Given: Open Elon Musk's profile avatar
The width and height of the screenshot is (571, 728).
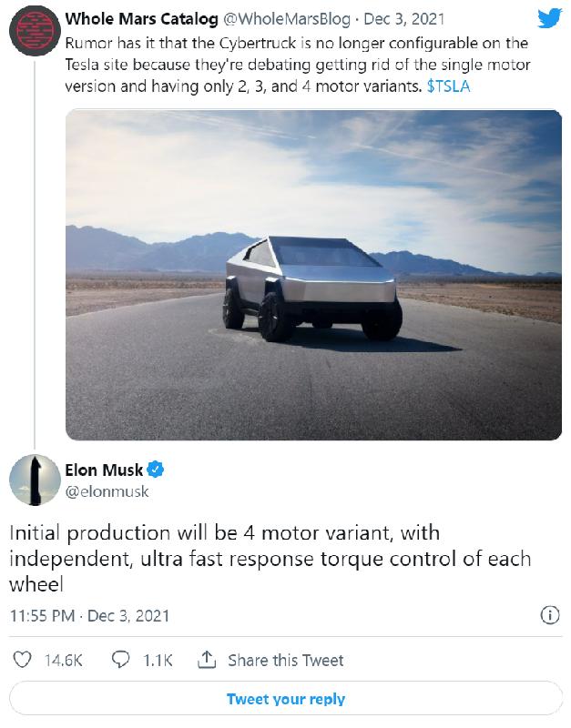Looking at the screenshot, I should pyautogui.click(x=36, y=479).
